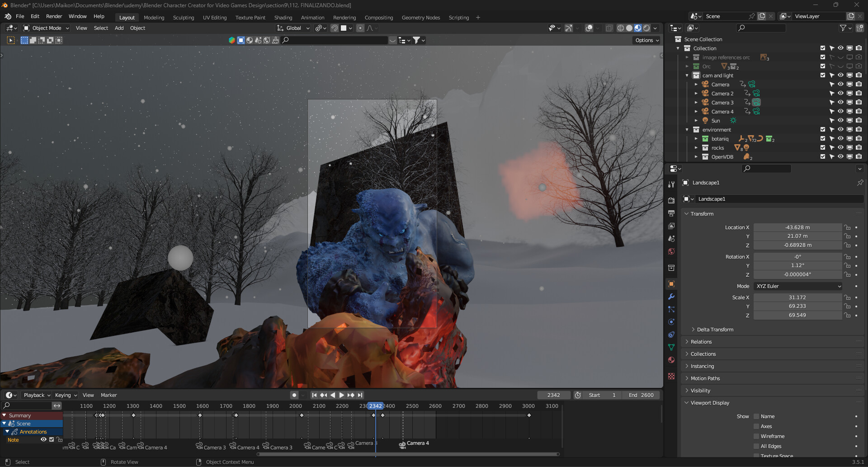Open the Modifier Properties tab (wrench icon)

(671, 297)
